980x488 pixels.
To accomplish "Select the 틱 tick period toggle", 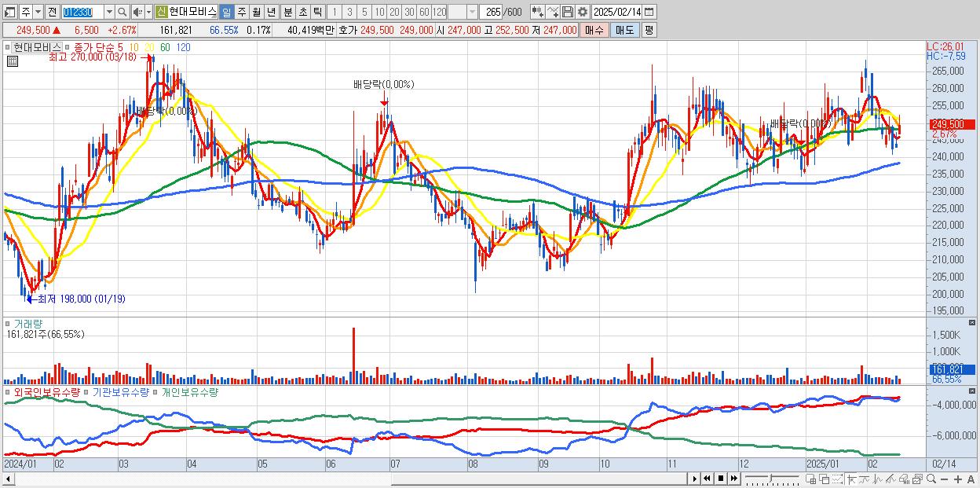I will pyautogui.click(x=317, y=13).
